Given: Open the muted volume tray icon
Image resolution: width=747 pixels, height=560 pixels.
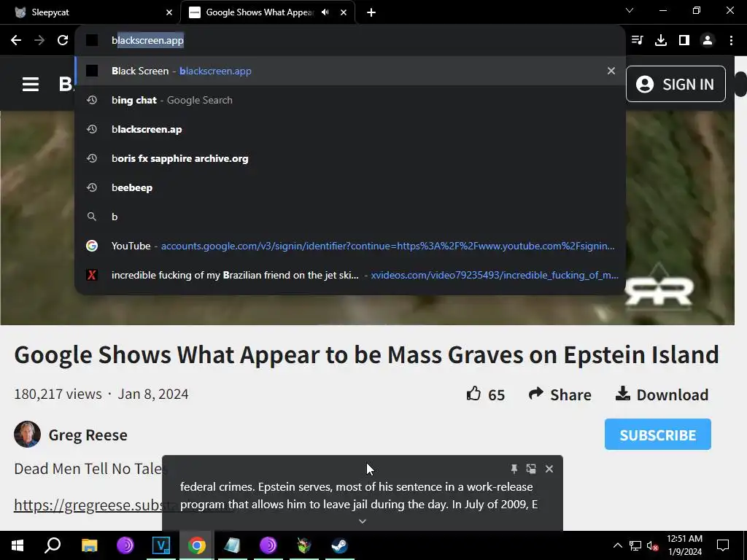Looking at the screenshot, I should pyautogui.click(x=653, y=545).
